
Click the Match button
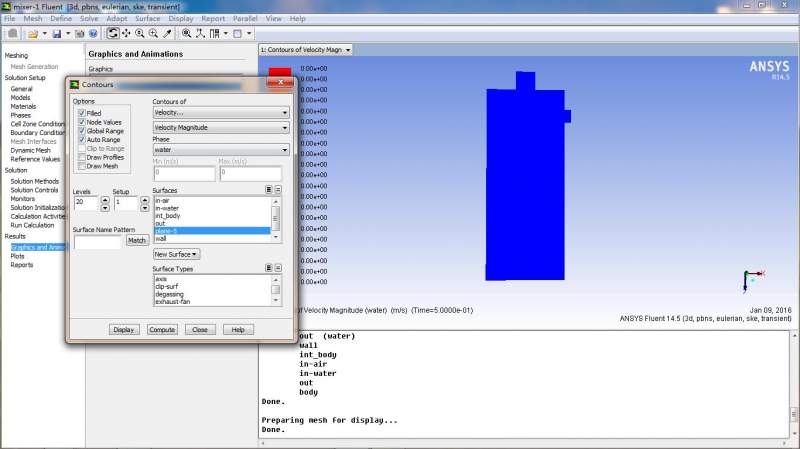pos(137,240)
